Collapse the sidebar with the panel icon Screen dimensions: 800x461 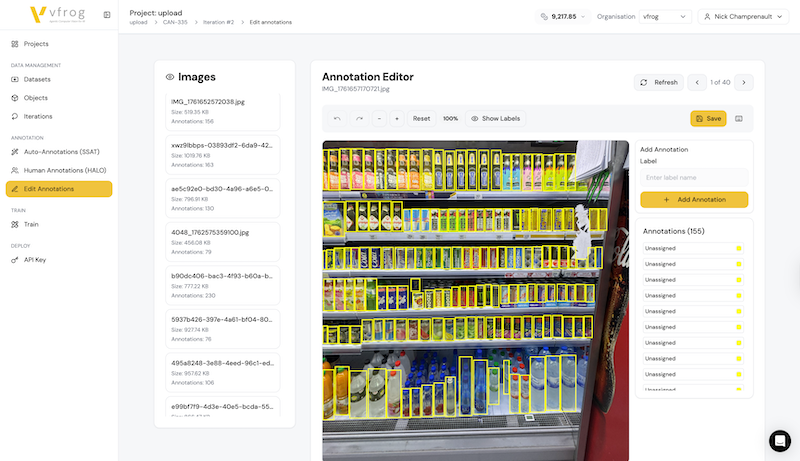point(107,15)
